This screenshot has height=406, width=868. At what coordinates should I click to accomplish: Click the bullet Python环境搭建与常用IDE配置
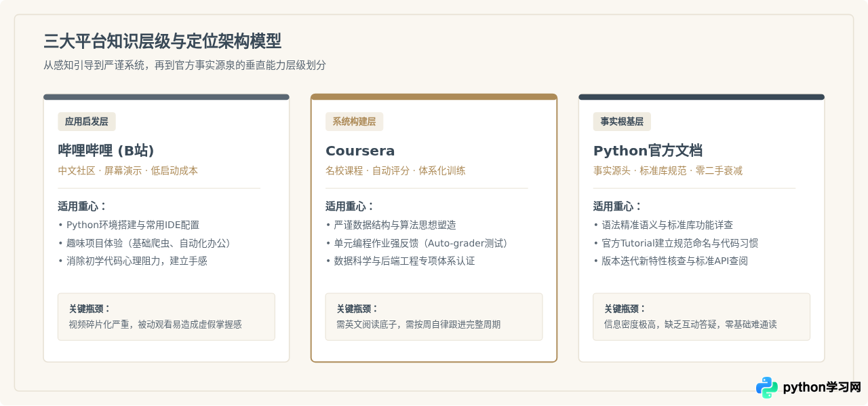coord(129,225)
